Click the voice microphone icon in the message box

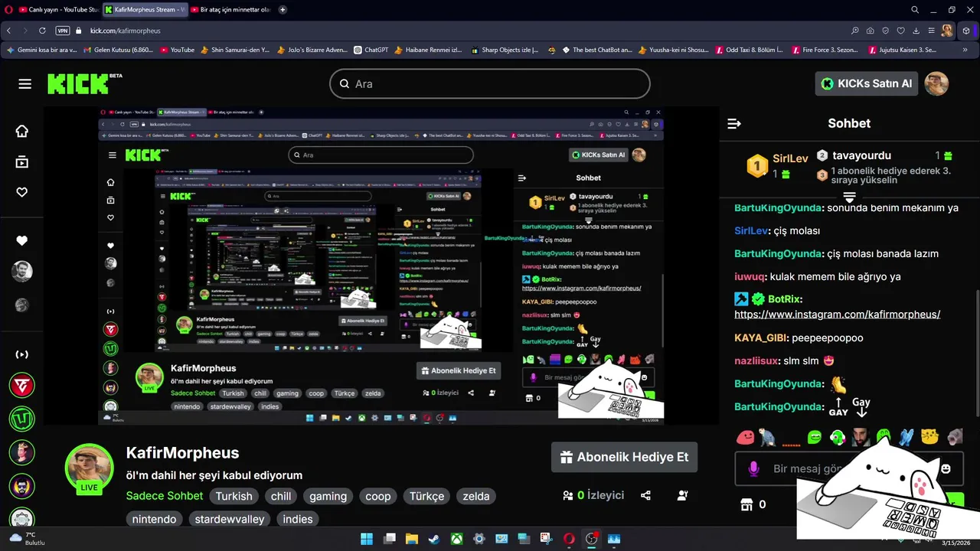click(753, 468)
